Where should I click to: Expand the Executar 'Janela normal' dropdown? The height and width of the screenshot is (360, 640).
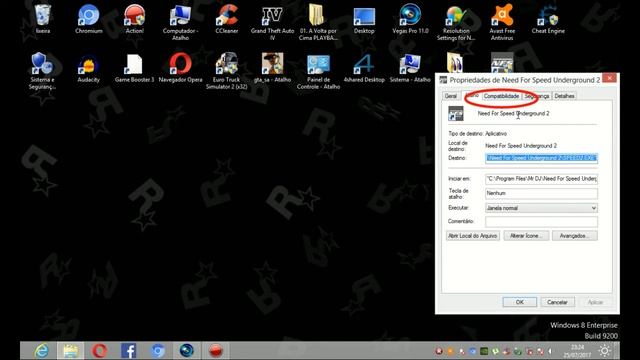(x=541, y=208)
